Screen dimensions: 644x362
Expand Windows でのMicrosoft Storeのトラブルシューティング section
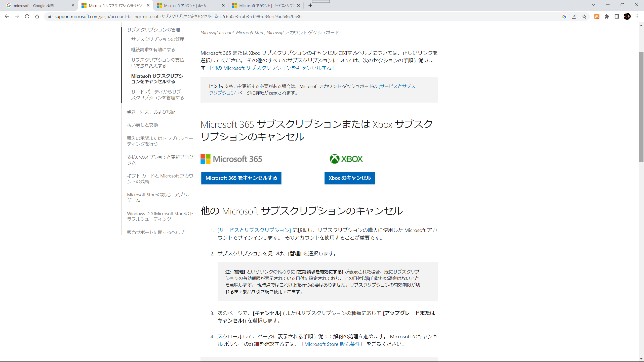click(x=160, y=216)
